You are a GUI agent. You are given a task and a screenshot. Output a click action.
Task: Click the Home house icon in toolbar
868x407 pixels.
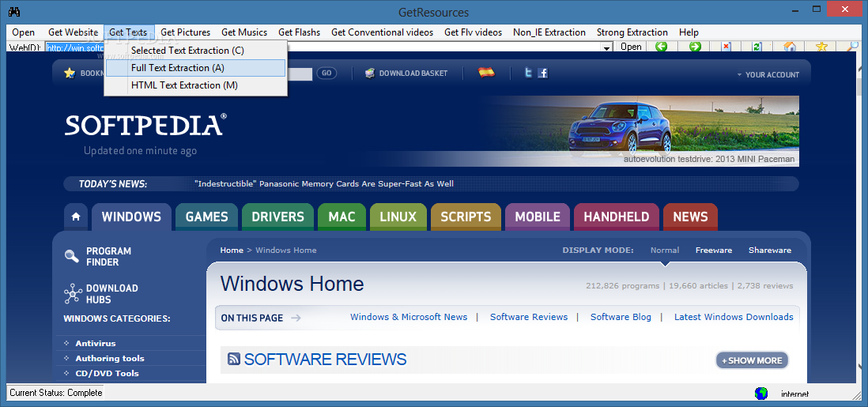click(x=791, y=47)
